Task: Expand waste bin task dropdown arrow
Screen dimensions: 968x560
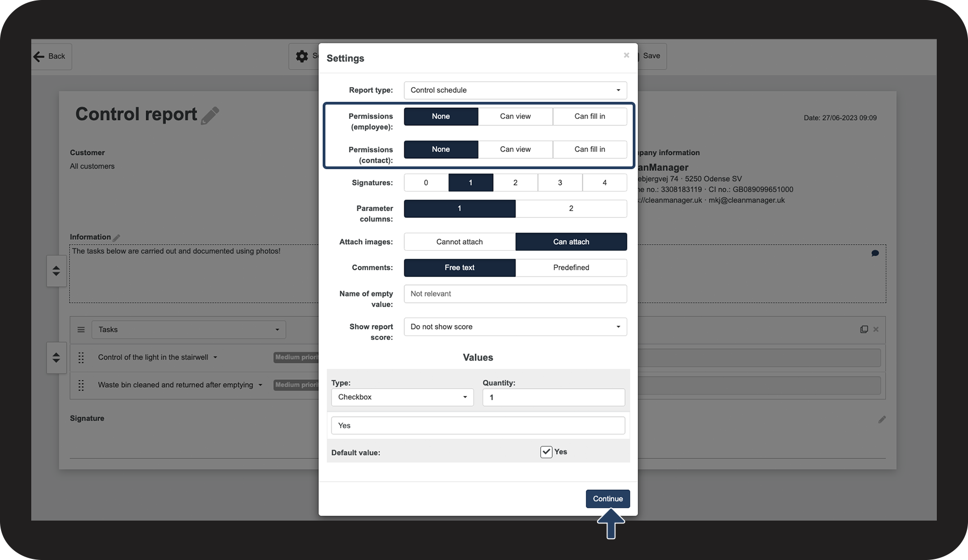Action: pyautogui.click(x=260, y=385)
